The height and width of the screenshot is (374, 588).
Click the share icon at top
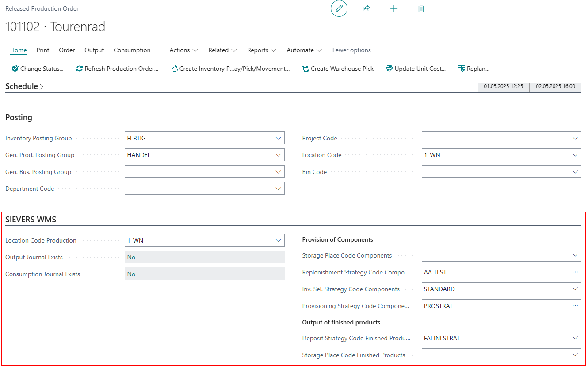[x=366, y=8]
